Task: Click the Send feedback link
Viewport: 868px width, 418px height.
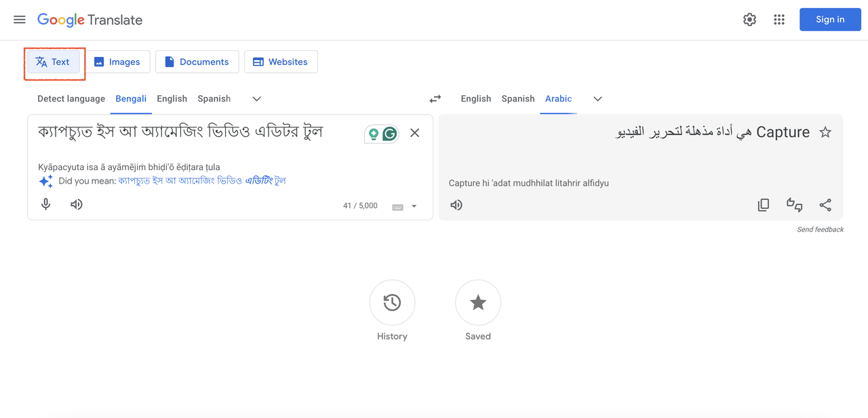Action: [x=821, y=230]
